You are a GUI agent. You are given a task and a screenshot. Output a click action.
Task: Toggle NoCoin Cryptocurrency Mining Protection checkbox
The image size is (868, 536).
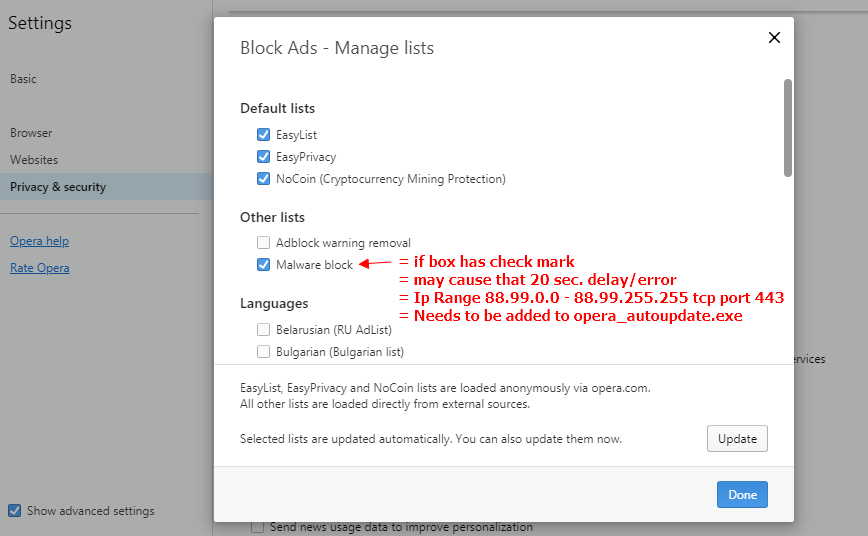[x=264, y=179]
